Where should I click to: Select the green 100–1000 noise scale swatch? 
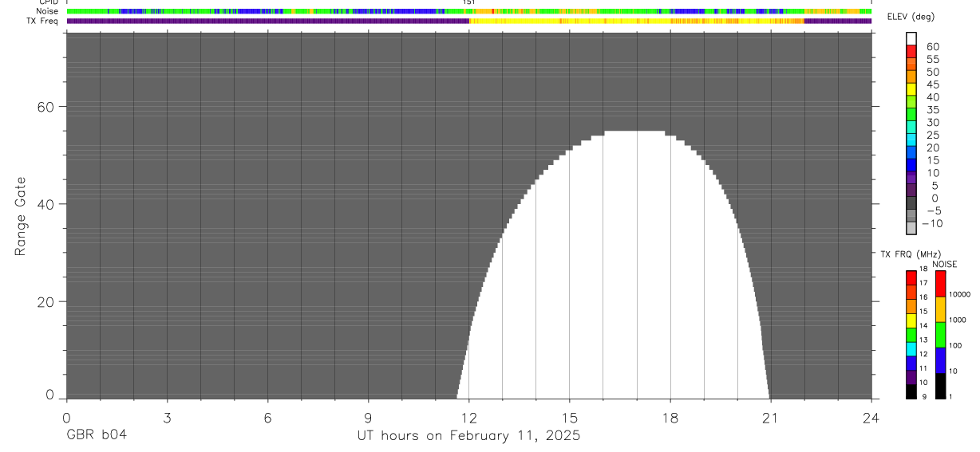pos(941,335)
